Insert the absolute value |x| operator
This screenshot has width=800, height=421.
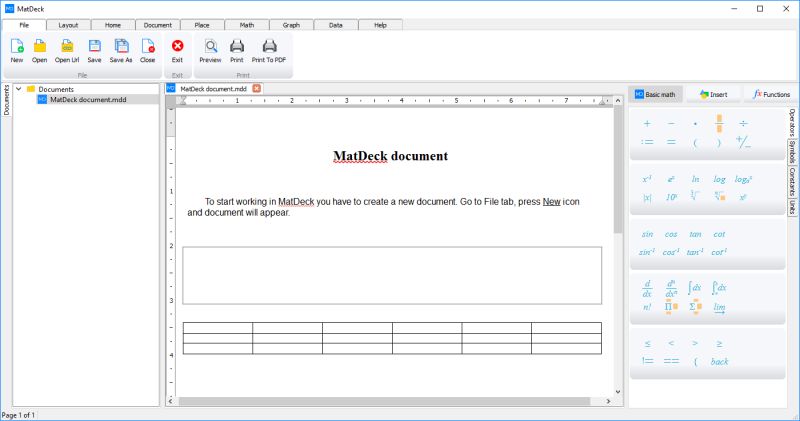coord(647,197)
